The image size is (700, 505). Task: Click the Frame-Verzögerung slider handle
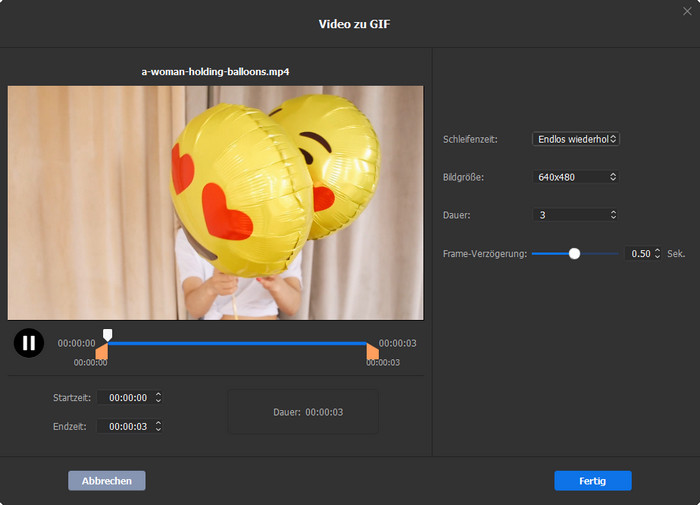pyautogui.click(x=574, y=254)
